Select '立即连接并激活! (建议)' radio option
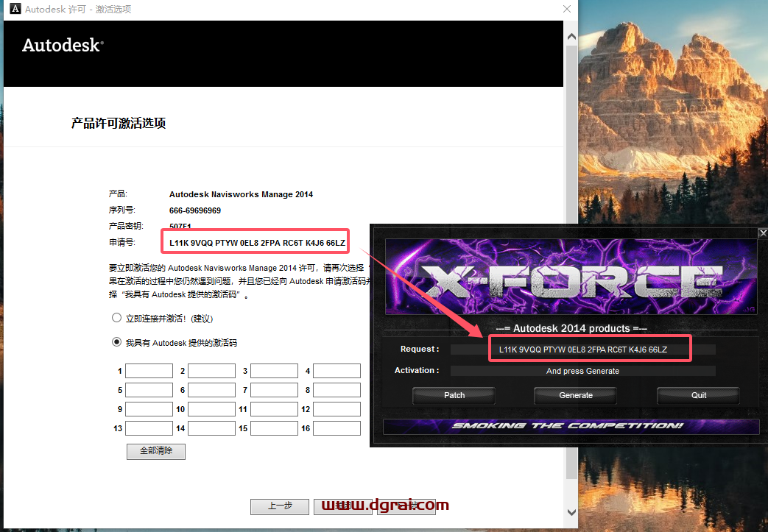The width and height of the screenshot is (768, 532). click(116, 318)
